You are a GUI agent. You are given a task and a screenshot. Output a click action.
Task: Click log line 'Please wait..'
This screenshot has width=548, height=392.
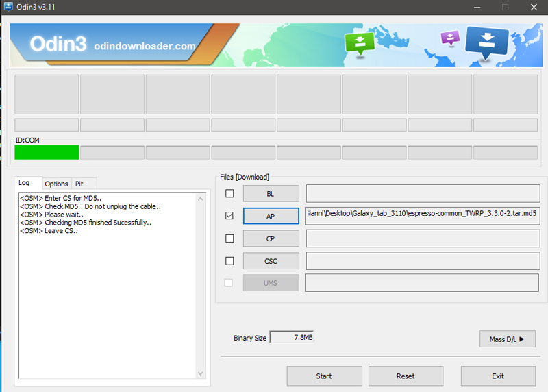52,215
